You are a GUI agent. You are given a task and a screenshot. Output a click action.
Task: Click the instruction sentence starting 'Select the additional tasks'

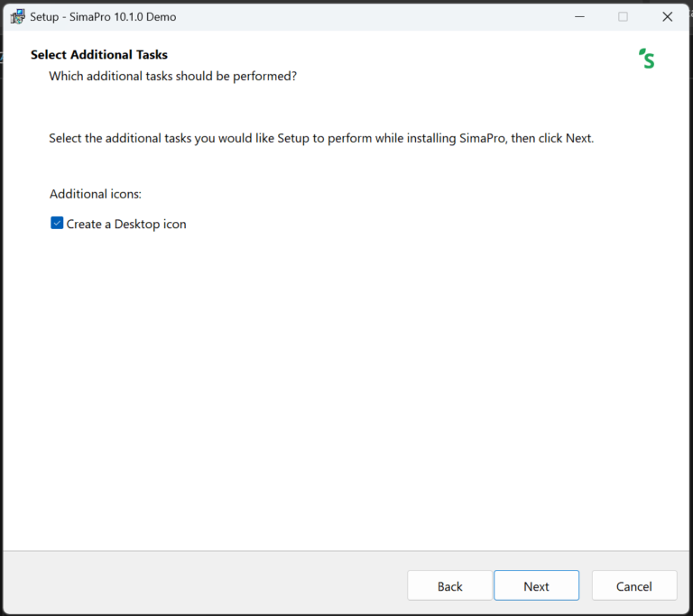321,139
